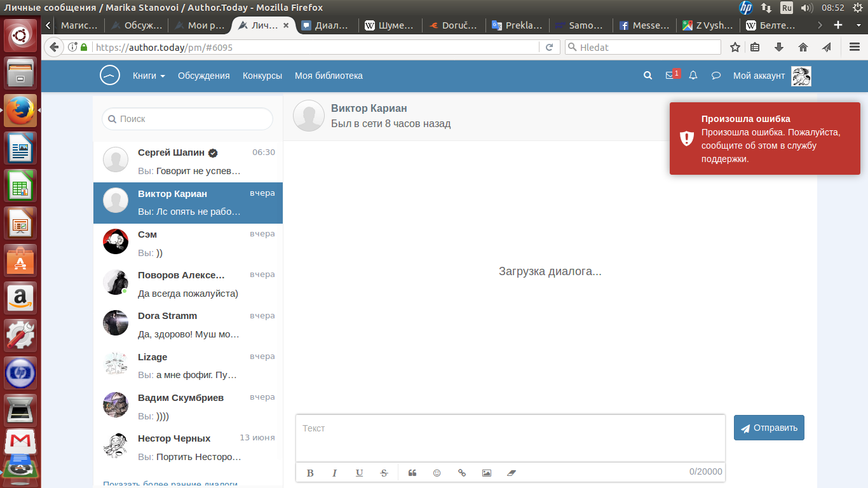Image resolution: width=868 pixels, height=488 pixels.
Task: Click the strikethrough formatting icon
Action: (384, 473)
